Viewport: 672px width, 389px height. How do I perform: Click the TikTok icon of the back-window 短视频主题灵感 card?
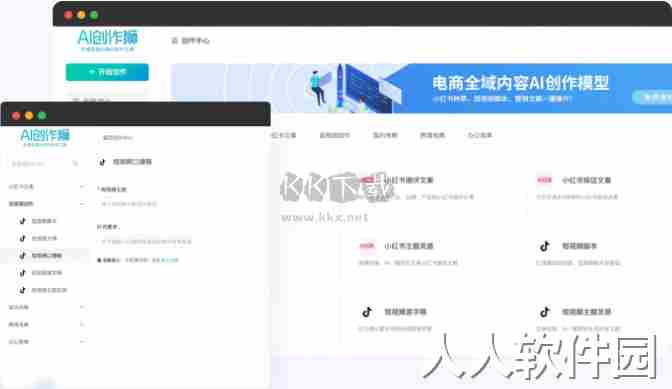[545, 312]
